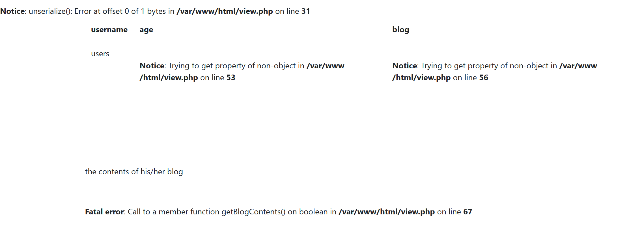Click the bold Notice word in age cell
644x235 pixels.
point(152,66)
